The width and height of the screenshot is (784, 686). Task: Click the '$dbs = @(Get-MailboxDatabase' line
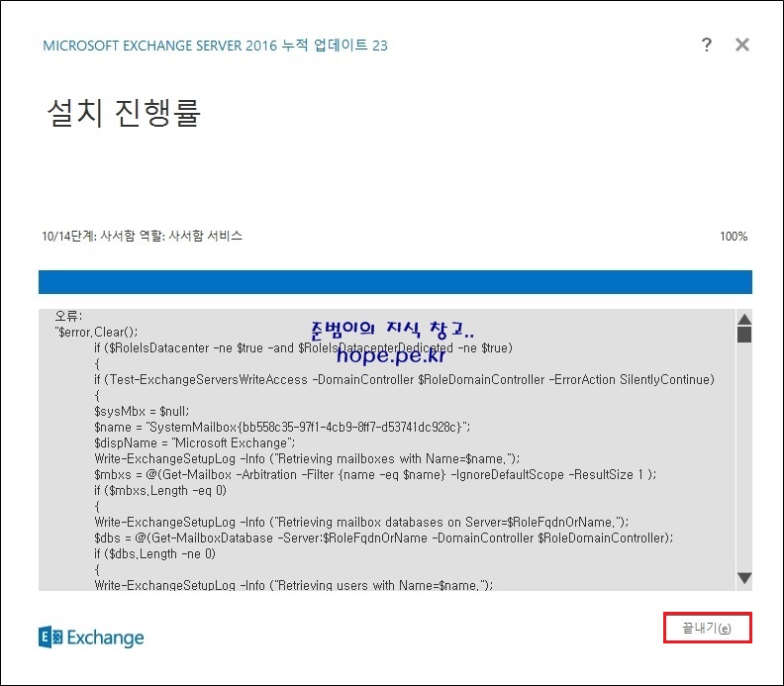pyautogui.click(x=383, y=538)
